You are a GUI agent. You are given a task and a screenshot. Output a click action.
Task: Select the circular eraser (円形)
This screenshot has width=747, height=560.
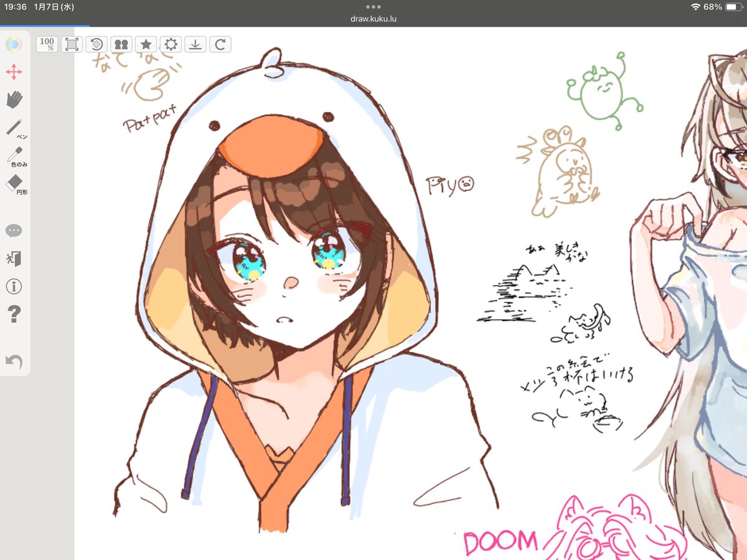tap(14, 180)
